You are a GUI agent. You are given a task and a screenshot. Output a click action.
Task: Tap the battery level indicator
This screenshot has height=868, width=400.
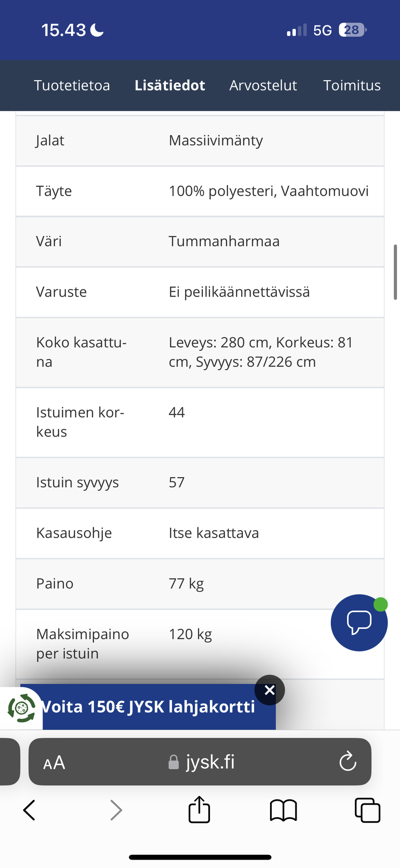pyautogui.click(x=352, y=30)
